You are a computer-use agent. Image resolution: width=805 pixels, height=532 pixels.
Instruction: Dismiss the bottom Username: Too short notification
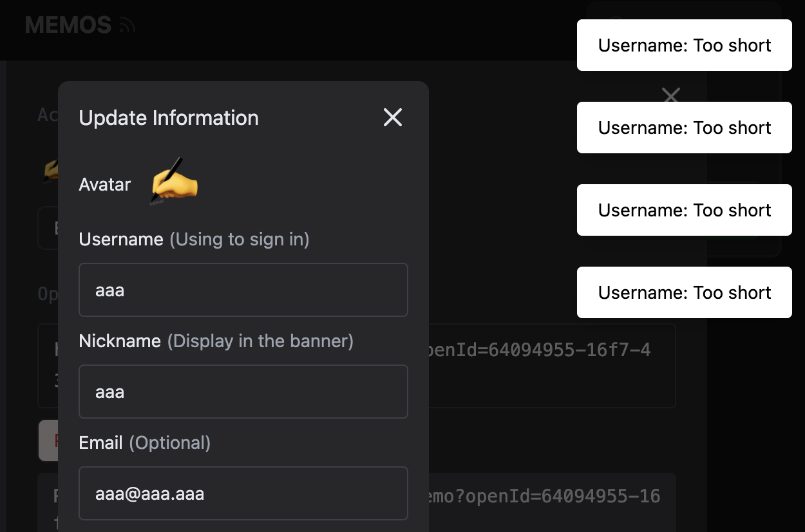684,292
